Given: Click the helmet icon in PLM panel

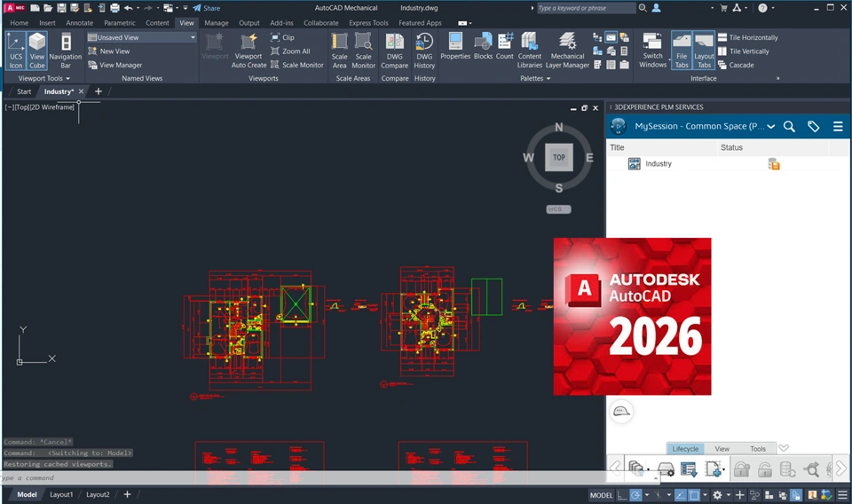Looking at the screenshot, I should coord(621,411).
